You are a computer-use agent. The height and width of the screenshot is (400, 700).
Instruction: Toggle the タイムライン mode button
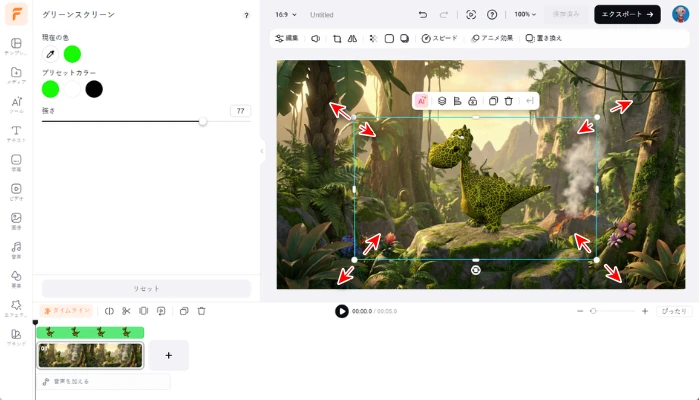[67, 311]
